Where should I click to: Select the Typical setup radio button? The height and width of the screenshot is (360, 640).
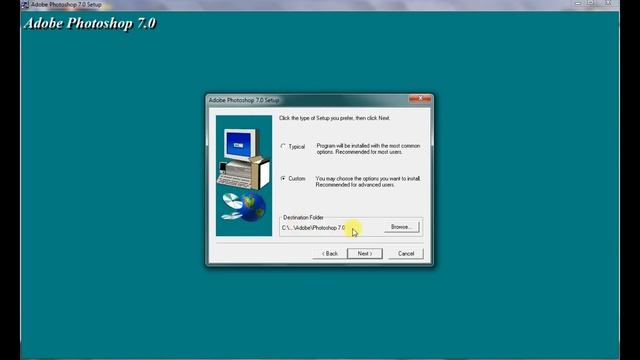tap(283, 146)
